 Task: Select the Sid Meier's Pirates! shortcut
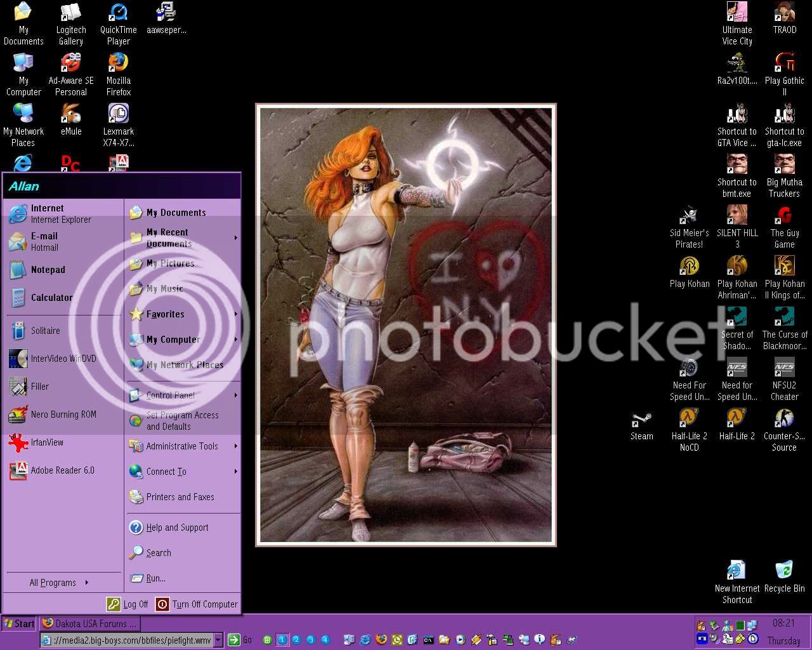click(690, 227)
